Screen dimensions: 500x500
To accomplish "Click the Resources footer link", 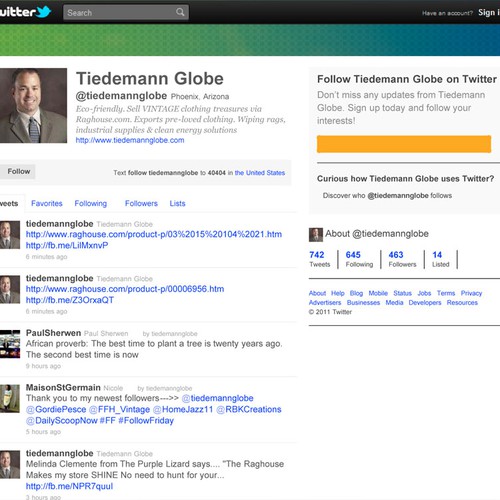I will coord(462,302).
